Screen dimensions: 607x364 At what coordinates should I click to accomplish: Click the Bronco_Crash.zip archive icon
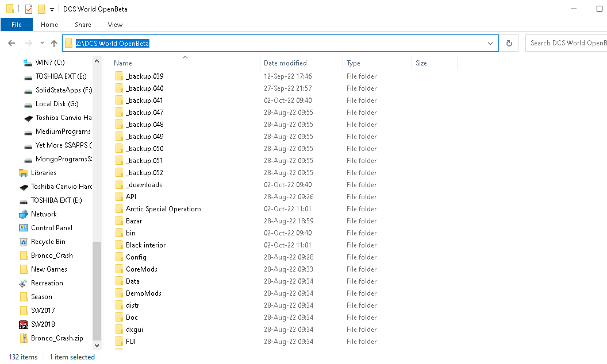24,338
